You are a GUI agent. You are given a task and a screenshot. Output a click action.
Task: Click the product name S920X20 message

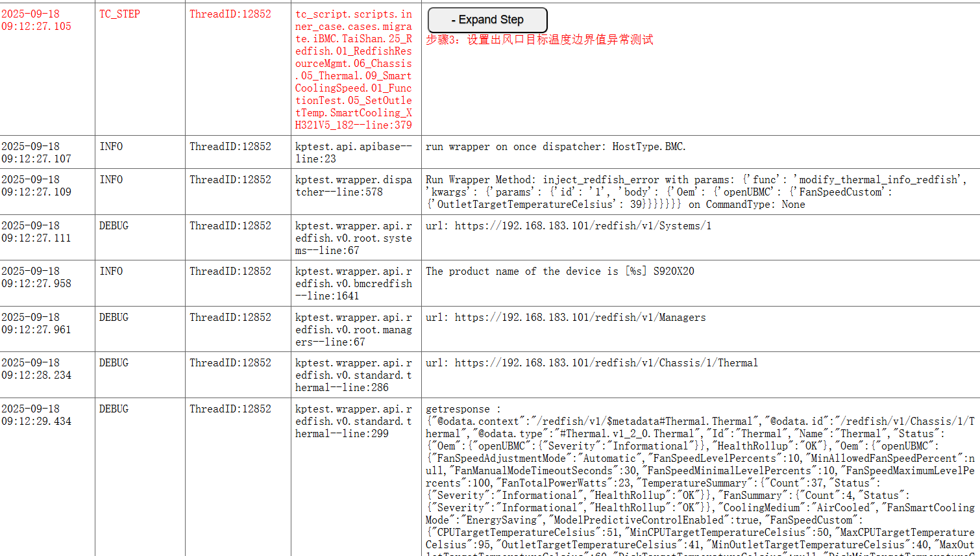coord(559,272)
